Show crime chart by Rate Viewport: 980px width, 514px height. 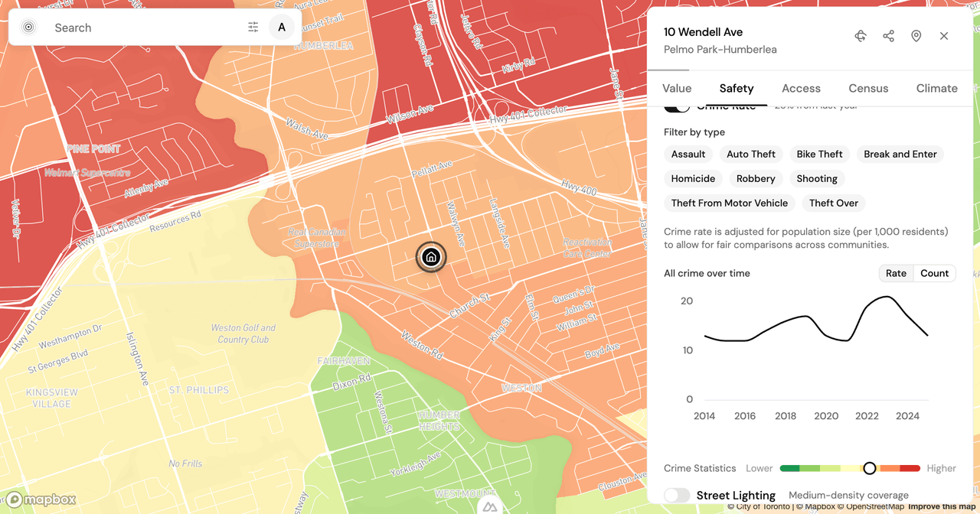(x=896, y=273)
